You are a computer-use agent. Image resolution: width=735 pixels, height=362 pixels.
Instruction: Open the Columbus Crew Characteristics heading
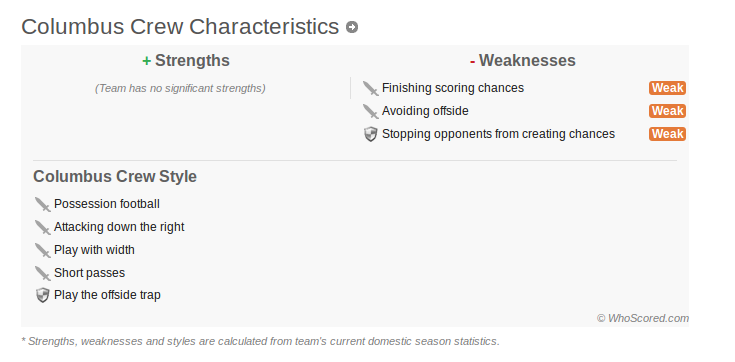(180, 27)
